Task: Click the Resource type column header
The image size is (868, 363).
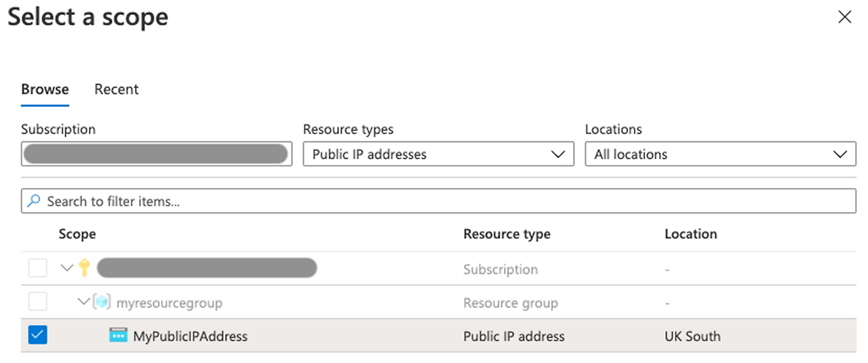Action: (x=507, y=234)
